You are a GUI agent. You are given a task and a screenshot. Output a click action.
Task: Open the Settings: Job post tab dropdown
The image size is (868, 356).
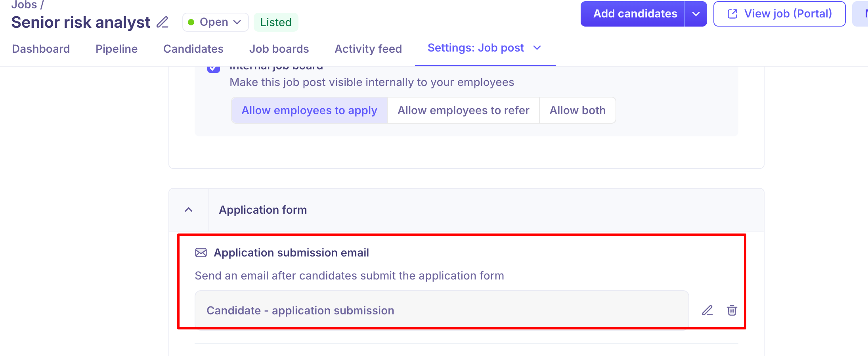tap(537, 48)
